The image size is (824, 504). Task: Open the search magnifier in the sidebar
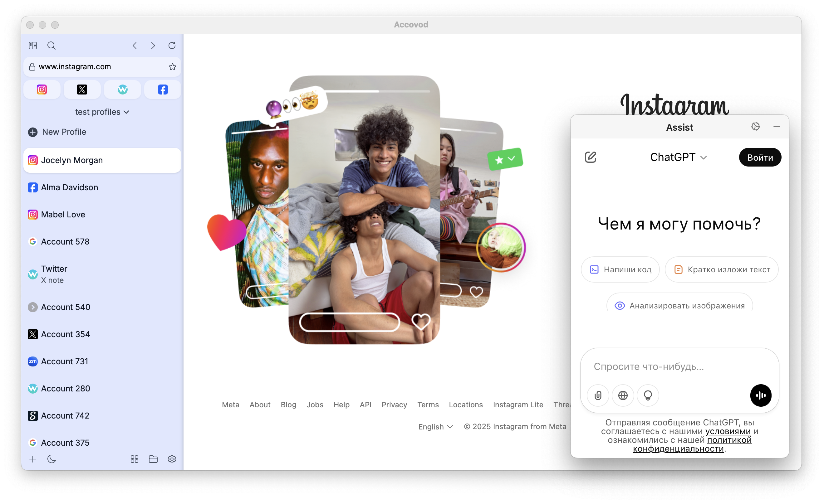51,46
